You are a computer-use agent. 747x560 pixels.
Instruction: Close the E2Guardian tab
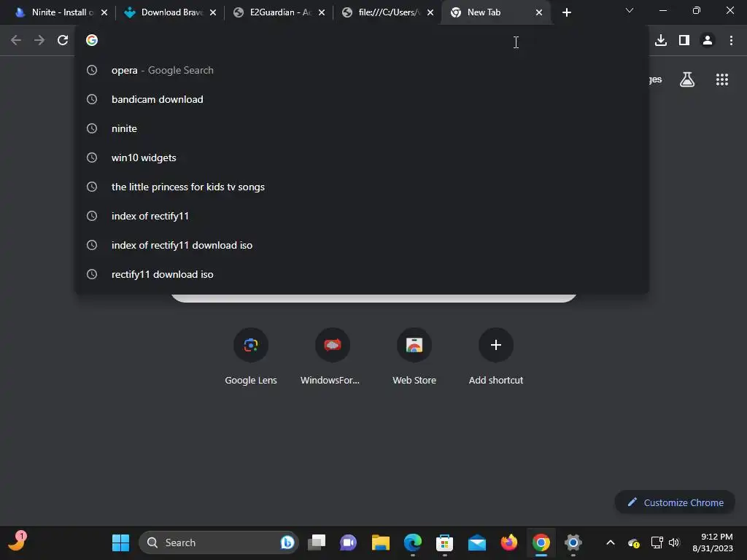point(322,12)
